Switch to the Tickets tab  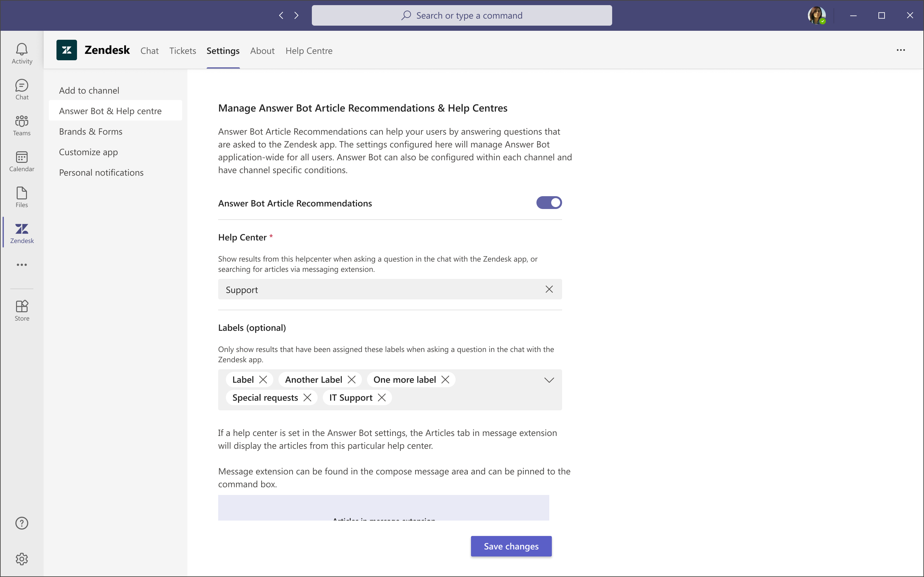182,51
